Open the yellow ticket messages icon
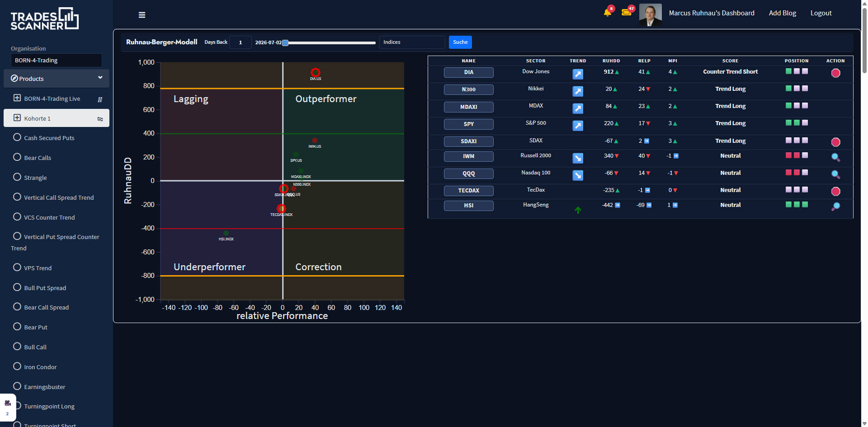Viewport: 868px width, 427px height. (x=626, y=12)
